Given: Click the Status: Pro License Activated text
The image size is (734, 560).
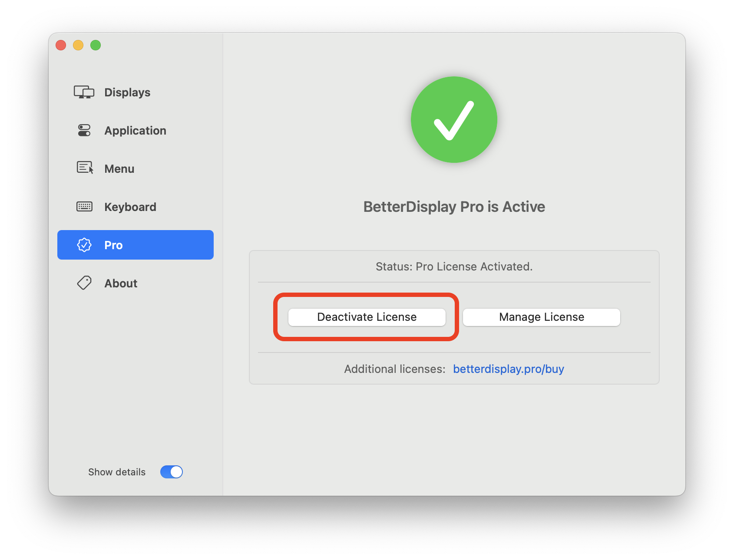Looking at the screenshot, I should 453,267.
